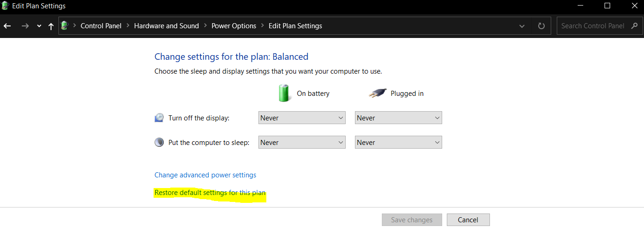Click the search magnifier icon

click(634, 26)
